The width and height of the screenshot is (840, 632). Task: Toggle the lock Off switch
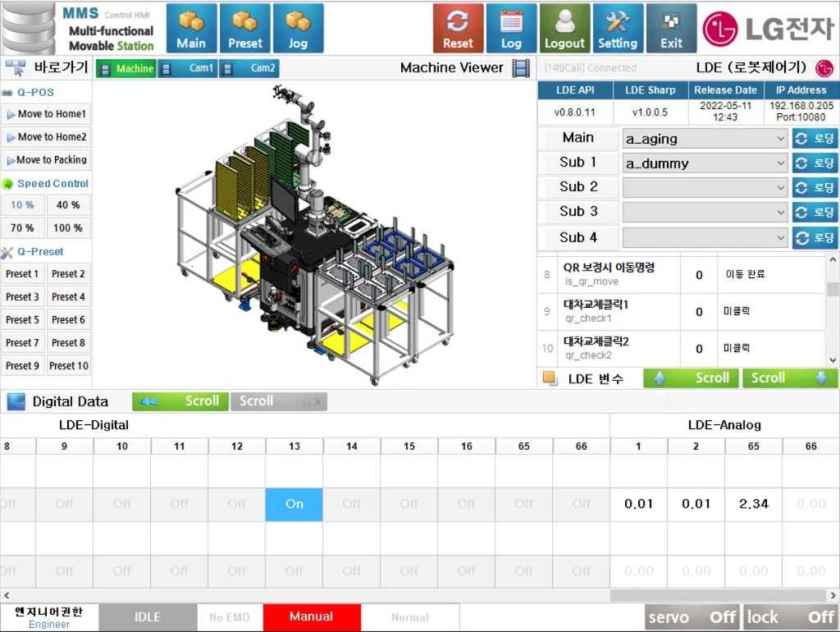(790, 617)
